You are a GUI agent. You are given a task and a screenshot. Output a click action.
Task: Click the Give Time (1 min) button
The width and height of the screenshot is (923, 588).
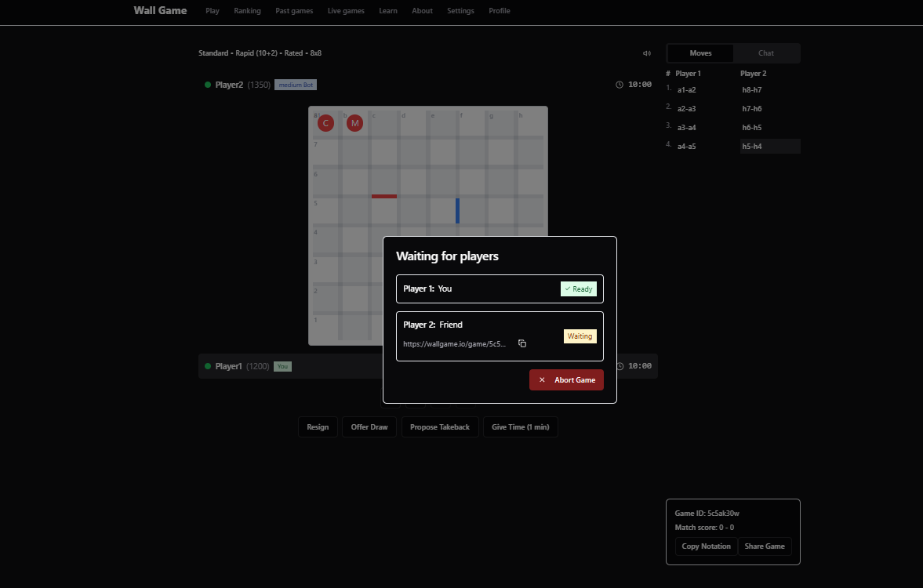pyautogui.click(x=520, y=427)
